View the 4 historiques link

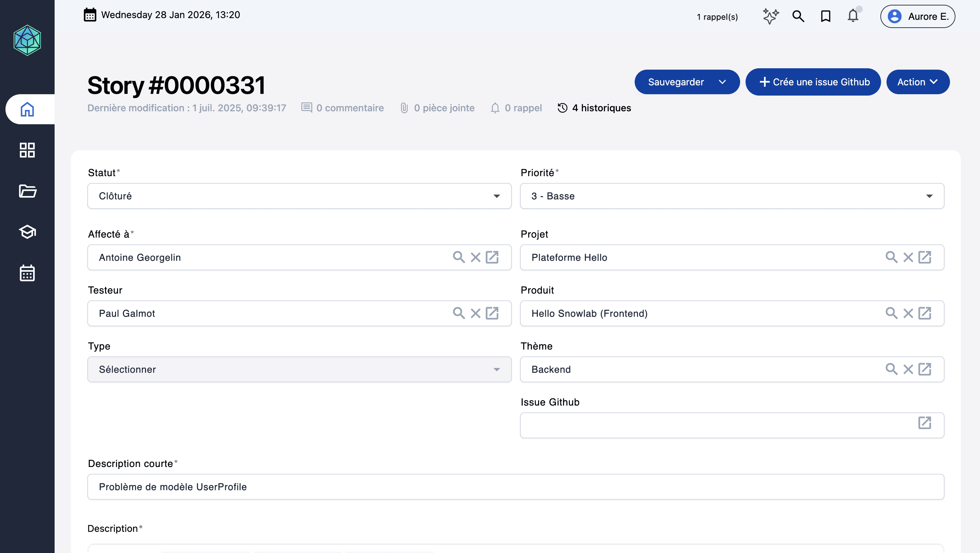[x=594, y=108]
